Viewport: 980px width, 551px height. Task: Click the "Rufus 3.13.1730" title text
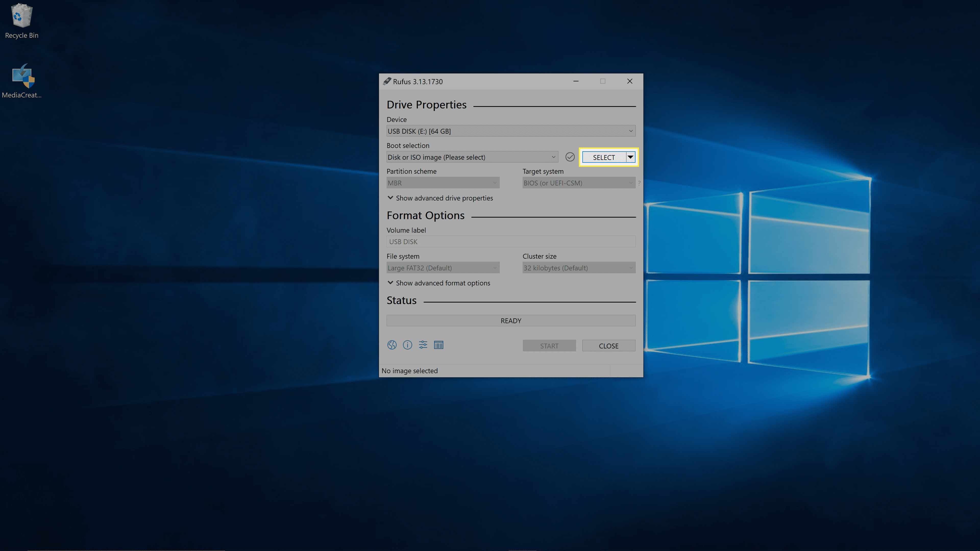418,82
